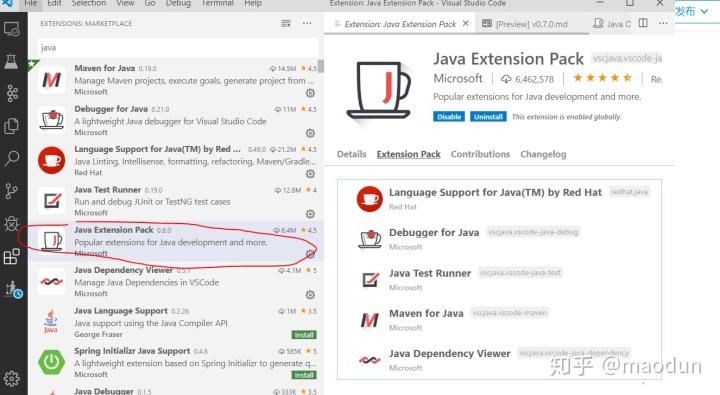Click the Uninstall button for Java Extension Pack
The image size is (720, 395).
pyautogui.click(x=488, y=117)
